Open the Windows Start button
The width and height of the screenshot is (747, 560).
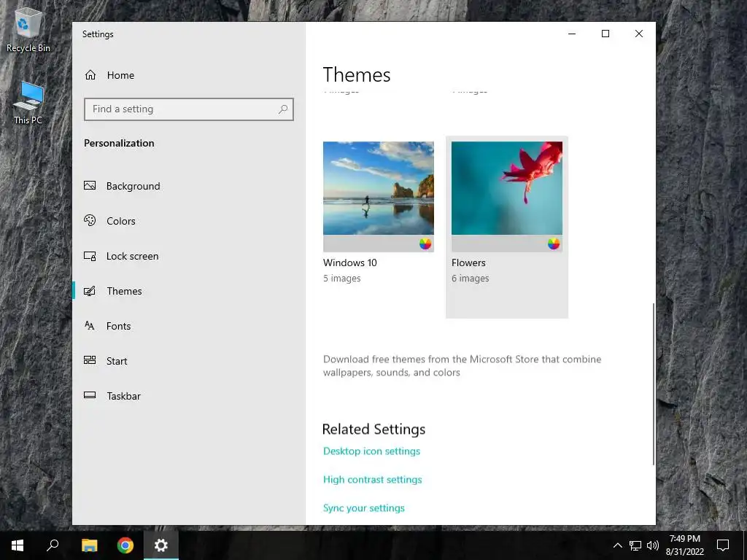click(18, 545)
